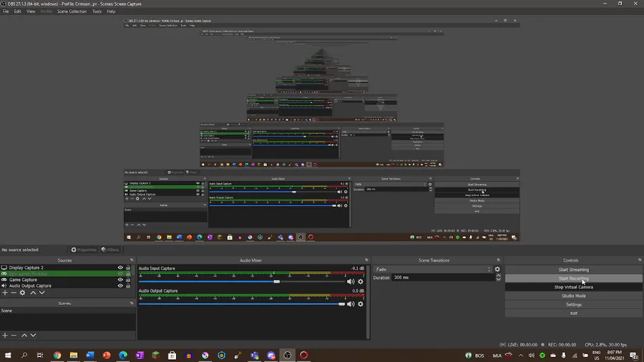
Task: Open Google Chrome from taskbar
Action: [x=57, y=355]
